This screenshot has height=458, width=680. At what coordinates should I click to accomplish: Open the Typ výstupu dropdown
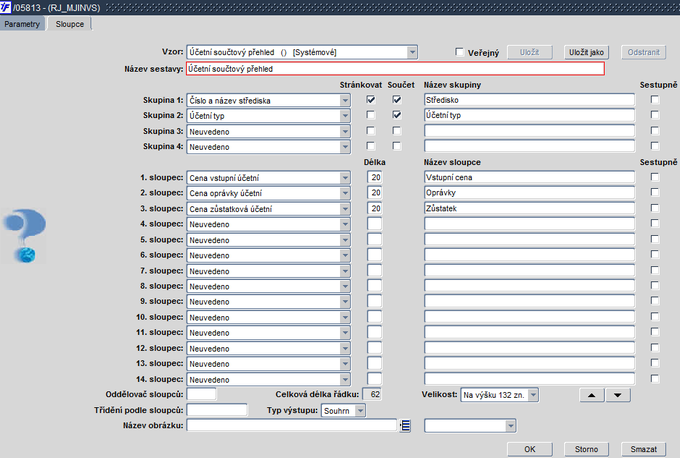(360, 410)
